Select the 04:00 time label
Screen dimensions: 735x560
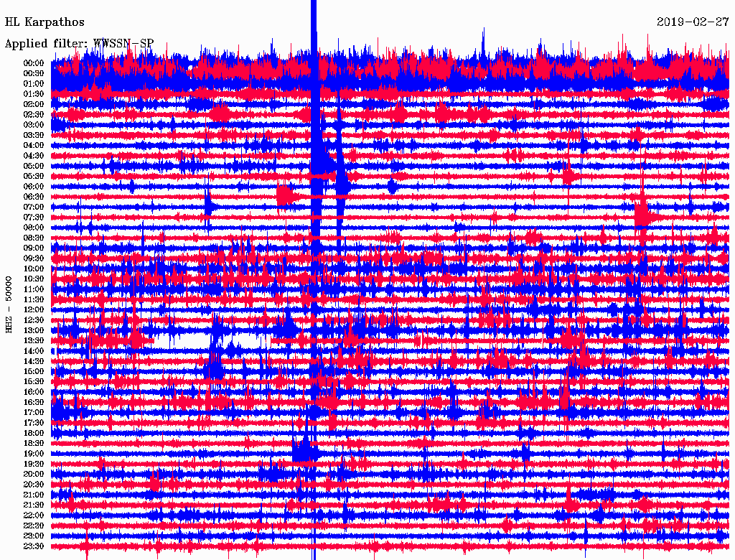34,146
